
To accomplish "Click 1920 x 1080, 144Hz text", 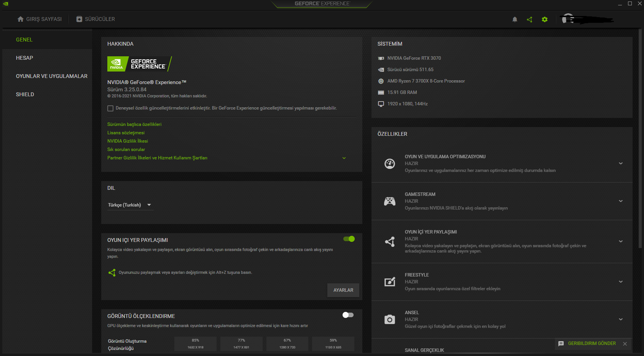I will coord(407,104).
